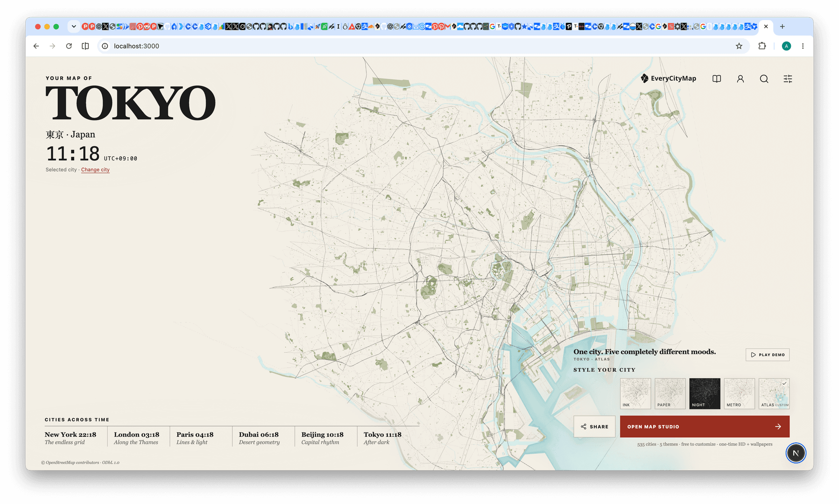Select the PAPER map style thumbnail
839x504 pixels.
(x=670, y=393)
